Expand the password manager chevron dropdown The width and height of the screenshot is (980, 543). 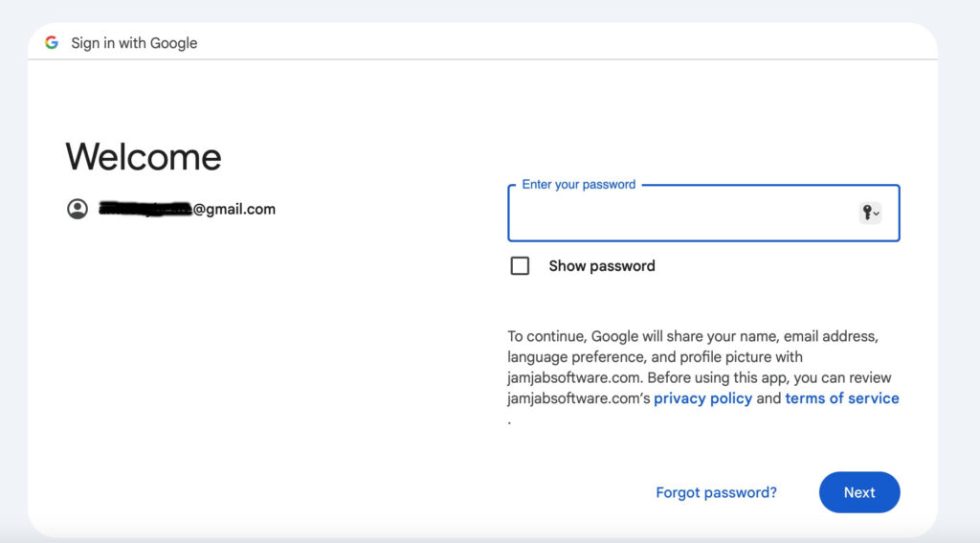(x=877, y=214)
